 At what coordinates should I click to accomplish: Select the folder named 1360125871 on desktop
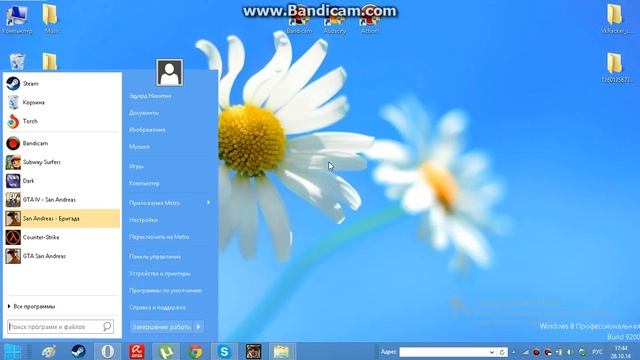pos(616,68)
